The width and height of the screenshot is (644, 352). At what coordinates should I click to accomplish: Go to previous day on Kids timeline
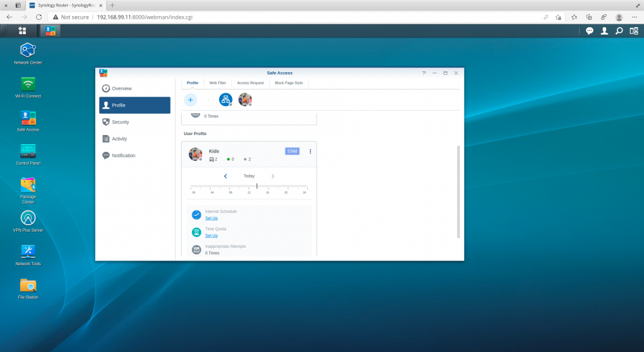coord(225,176)
